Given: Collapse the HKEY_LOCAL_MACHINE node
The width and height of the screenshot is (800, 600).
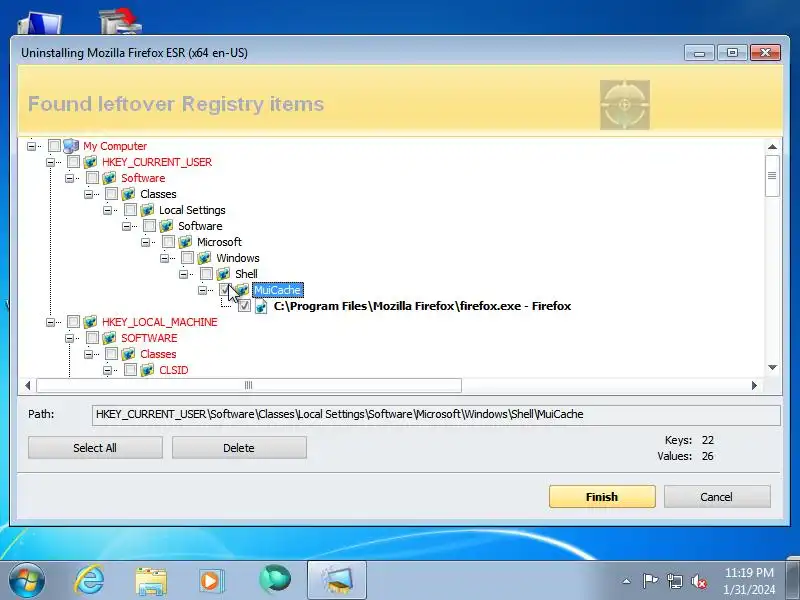Looking at the screenshot, I should [x=51, y=322].
